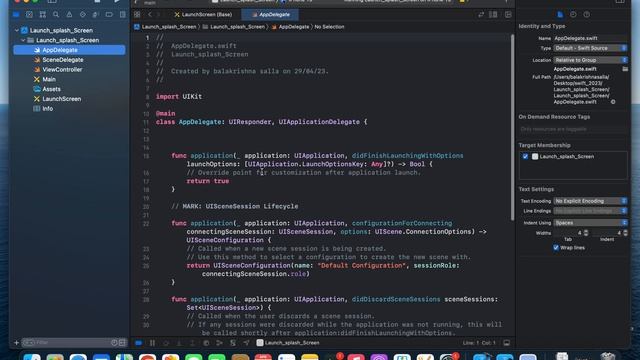The width and height of the screenshot is (640, 360).
Task: Open Text Encoding dropdown
Action: [590, 201]
